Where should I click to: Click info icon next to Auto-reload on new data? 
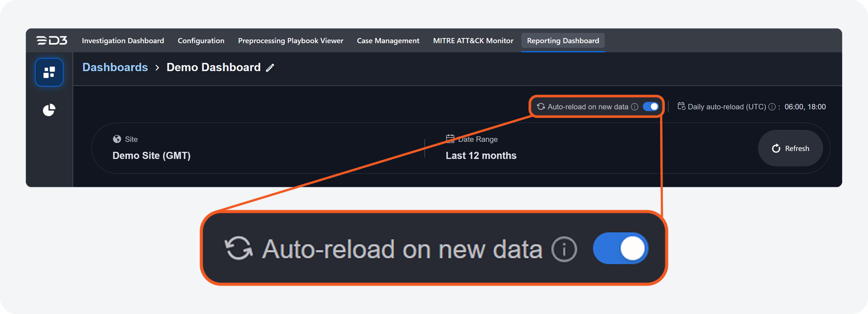pyautogui.click(x=634, y=107)
